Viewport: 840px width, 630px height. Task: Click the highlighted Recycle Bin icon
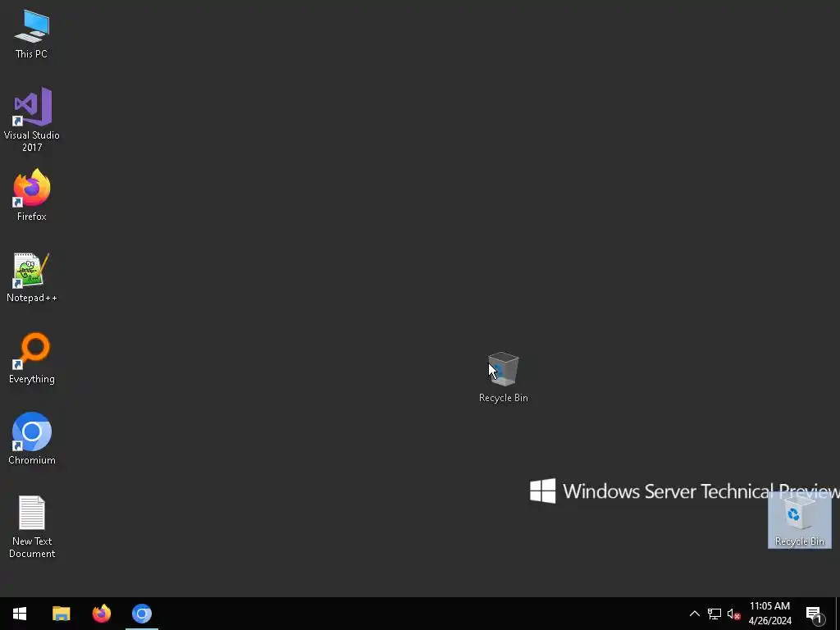click(799, 520)
